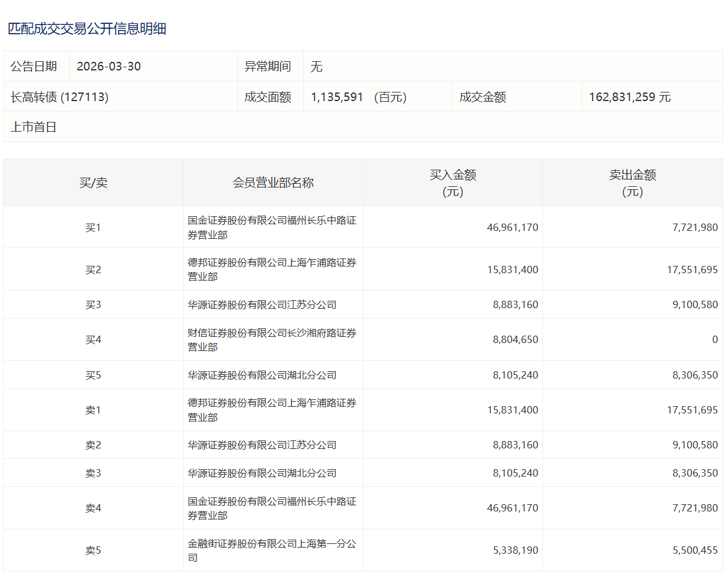Click the 卖出金额 (元) column header
728x577 pixels.
point(632,183)
